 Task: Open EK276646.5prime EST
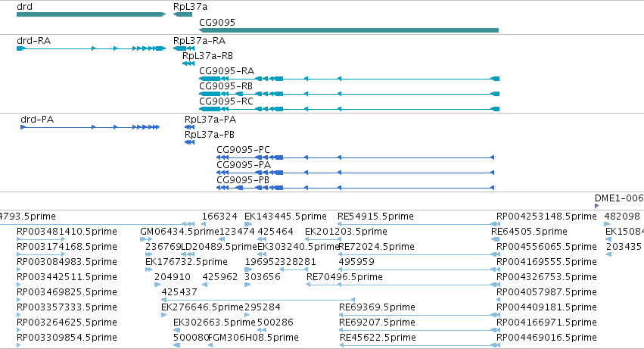[x=203, y=307]
